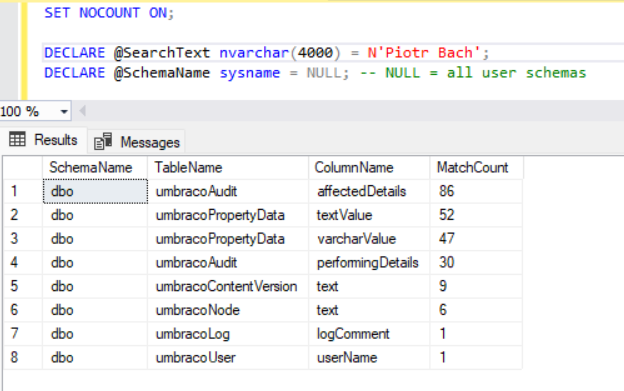Screen dimensions: 624x391
Task: Click the text cell in umbracoNode row
Action: point(369,310)
